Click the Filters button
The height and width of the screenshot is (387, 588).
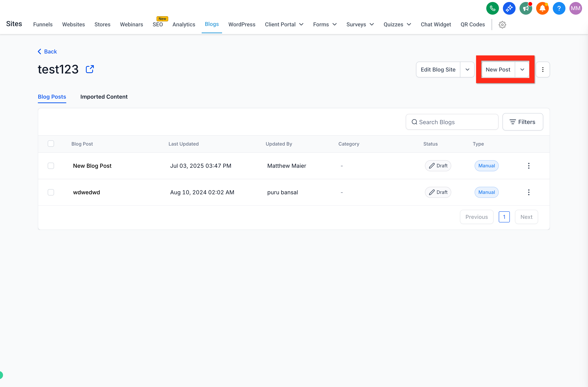[522, 122]
